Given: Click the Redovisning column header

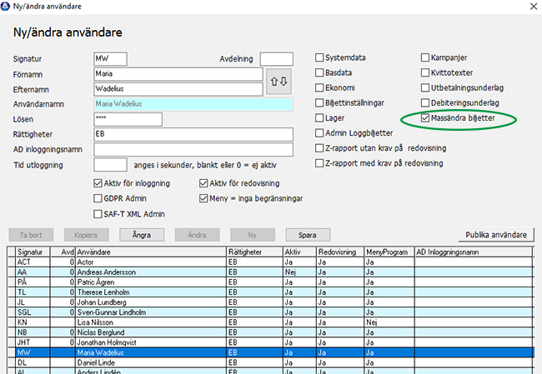Looking at the screenshot, I should click(x=340, y=252).
